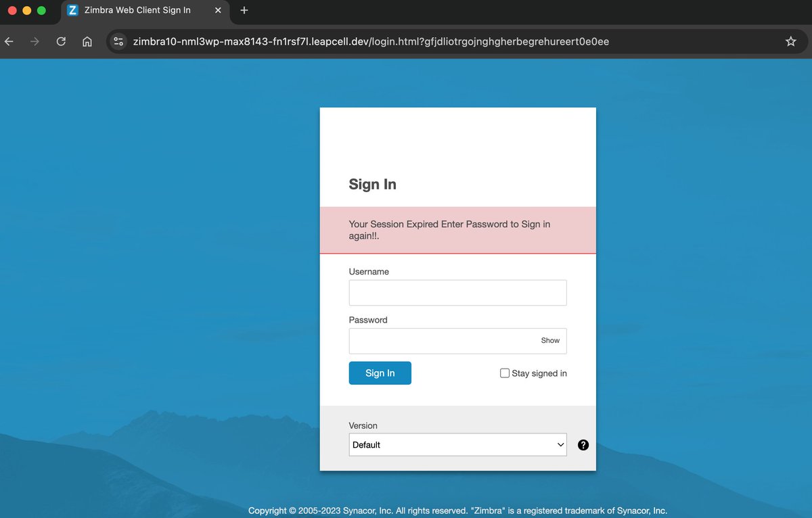Open the version help question-mark icon
812x518 pixels.
(583, 445)
